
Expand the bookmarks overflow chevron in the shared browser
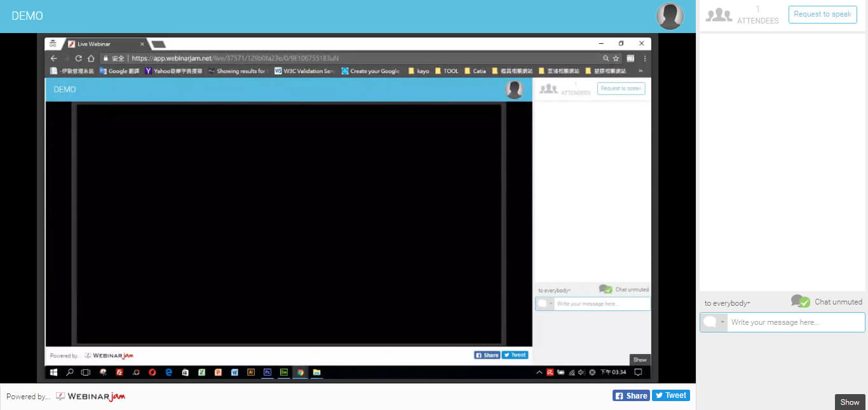pyautogui.click(x=640, y=71)
